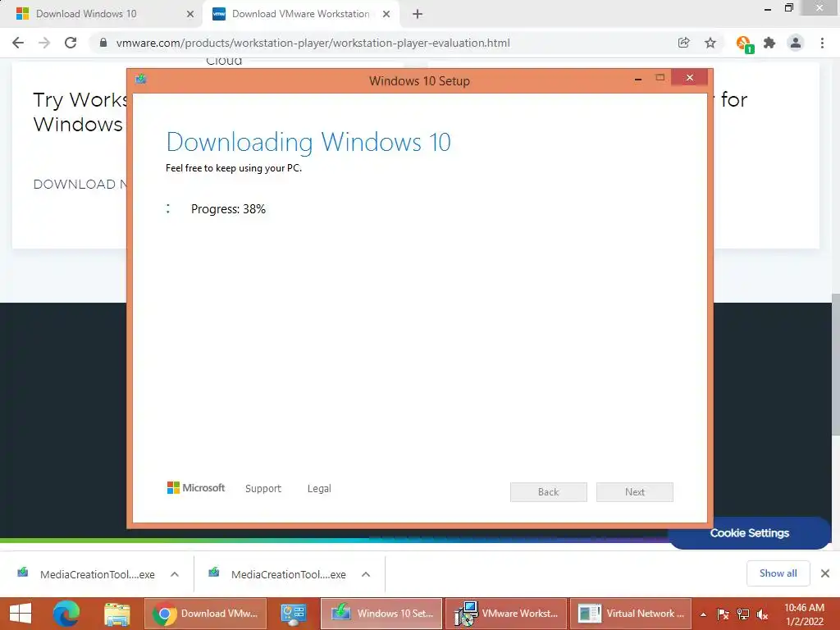Open the Windows Start menu
This screenshot has height=630, width=840.
click(21, 614)
